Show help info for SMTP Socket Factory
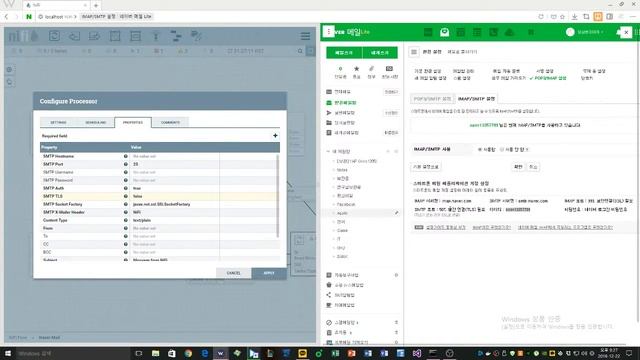This screenshot has height=360, width=640. click(x=126, y=204)
